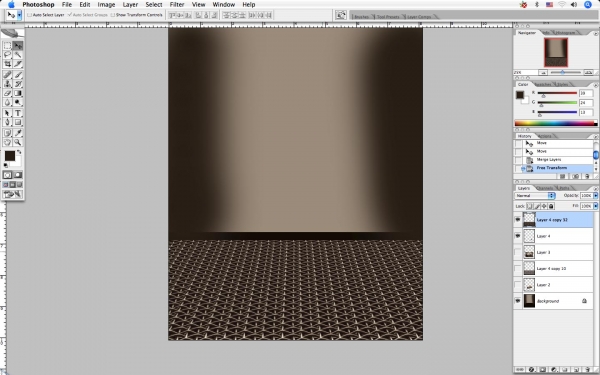Hide Layer 4 copy 32 visibility eye
This screenshot has width=600, height=375.
518,220
